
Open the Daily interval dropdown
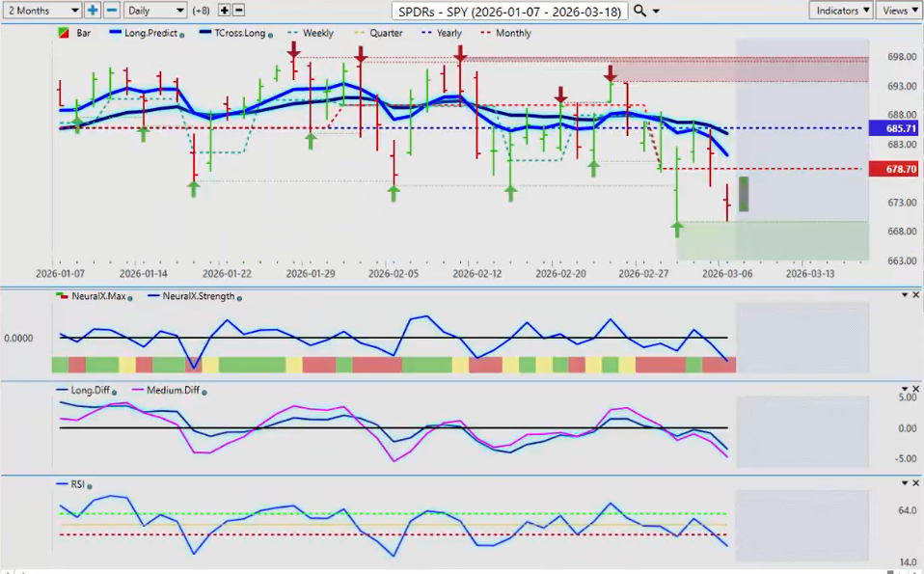click(154, 10)
